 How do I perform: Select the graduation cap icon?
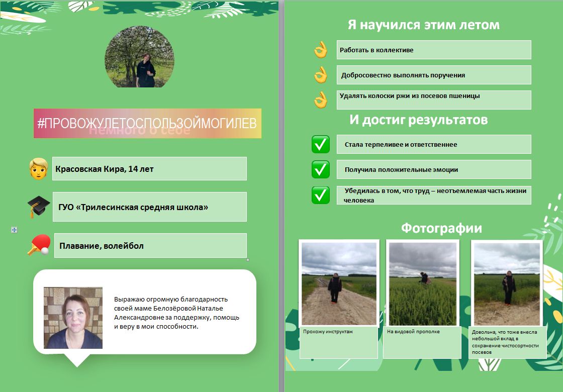(x=39, y=207)
